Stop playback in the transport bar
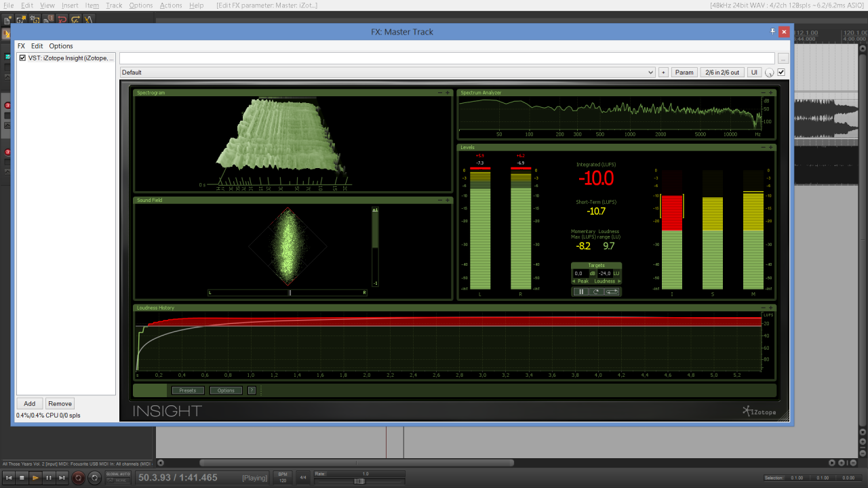 22,478
